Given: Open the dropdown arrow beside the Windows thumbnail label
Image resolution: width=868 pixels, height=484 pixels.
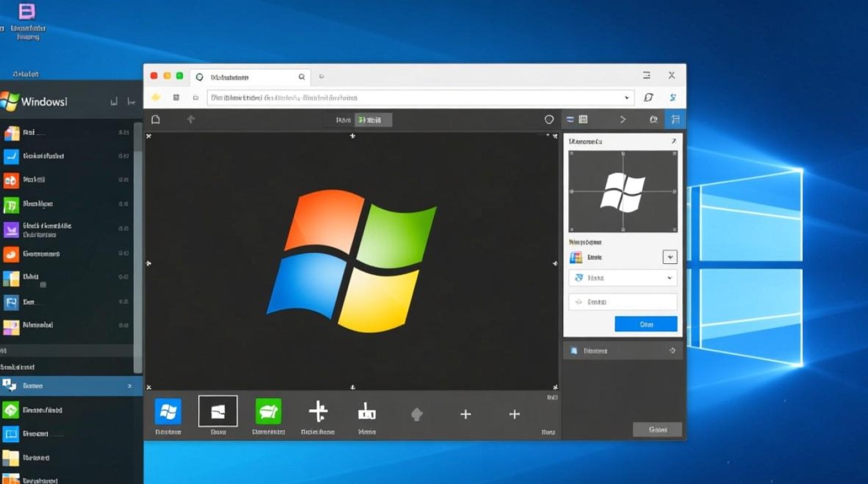Looking at the screenshot, I should click(670, 256).
